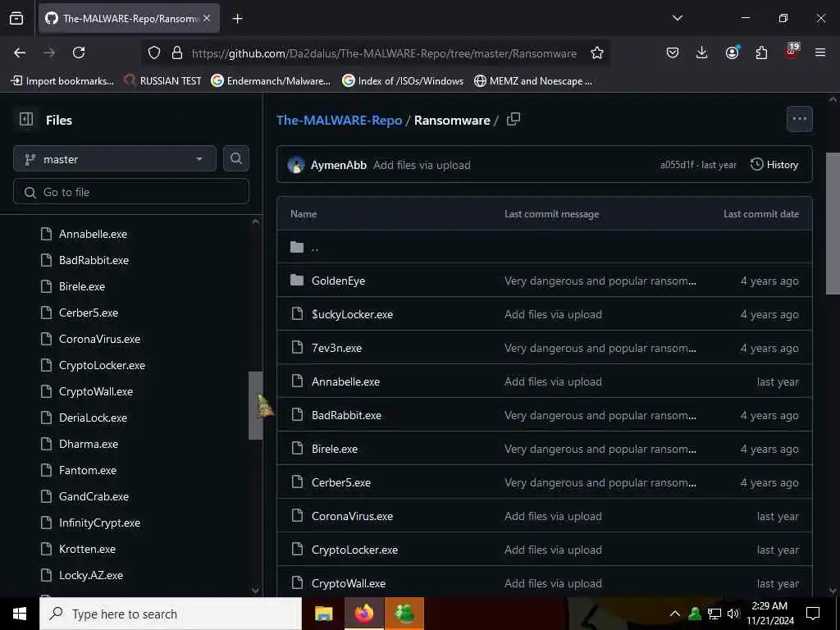This screenshot has height=630, width=840.
Task: Focus the Go to file field
Action: (x=131, y=192)
